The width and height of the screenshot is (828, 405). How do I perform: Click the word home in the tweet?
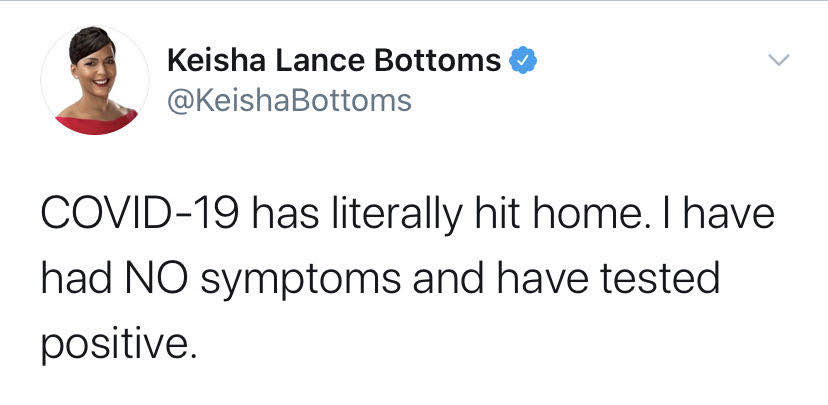[x=567, y=212]
